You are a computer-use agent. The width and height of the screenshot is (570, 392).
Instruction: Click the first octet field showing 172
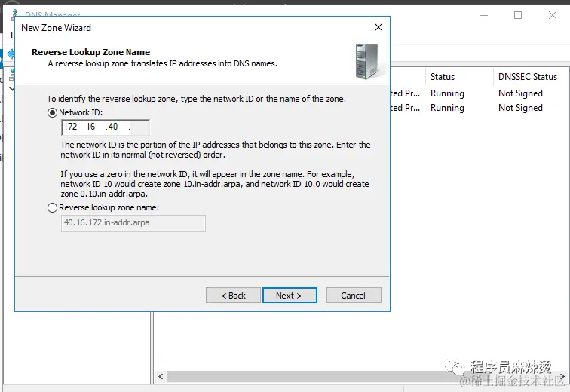click(x=71, y=127)
